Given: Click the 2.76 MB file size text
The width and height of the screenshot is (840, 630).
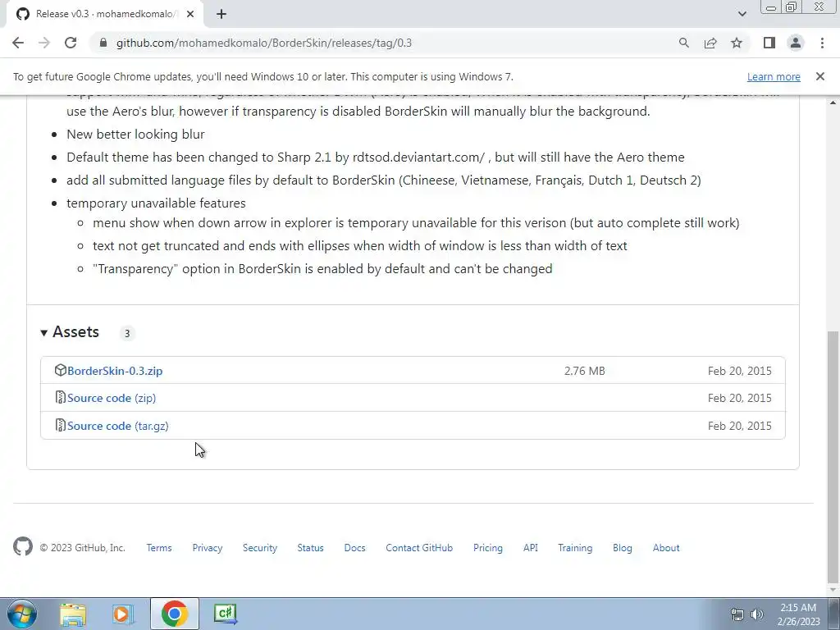Looking at the screenshot, I should (584, 371).
